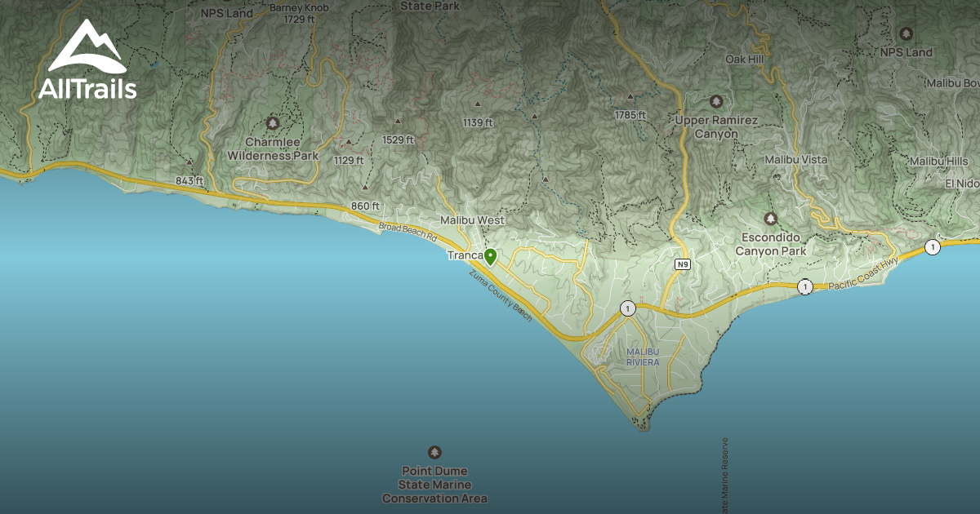The image size is (980, 514).
Task: Click the Oak Hill label
Action: point(744,59)
